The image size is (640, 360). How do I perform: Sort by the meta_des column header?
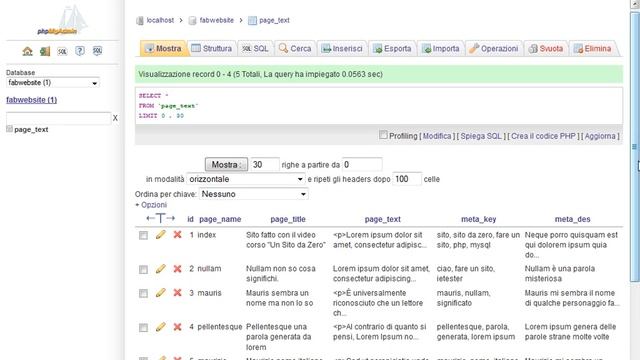point(572,219)
